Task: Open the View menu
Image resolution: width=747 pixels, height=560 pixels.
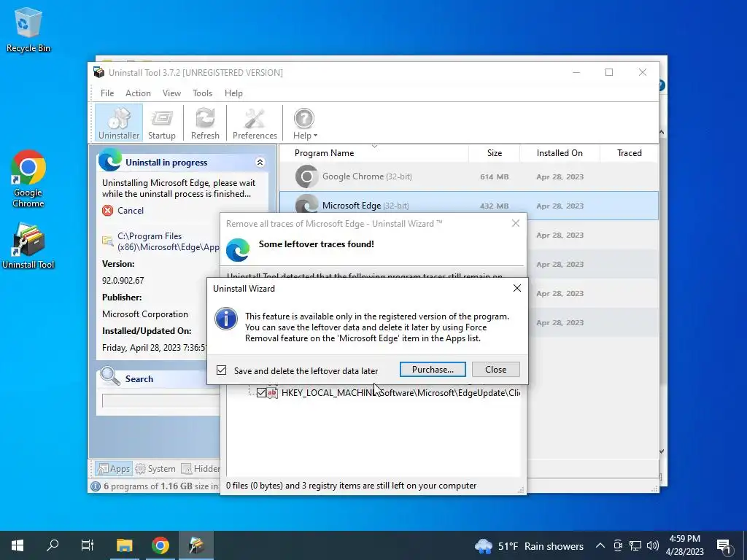Action: pyautogui.click(x=171, y=93)
